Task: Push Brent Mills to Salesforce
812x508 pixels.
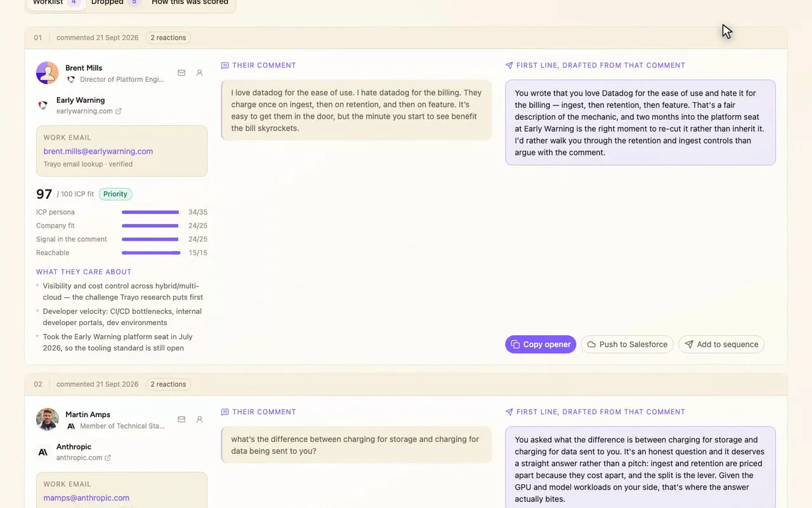Action: pos(627,344)
